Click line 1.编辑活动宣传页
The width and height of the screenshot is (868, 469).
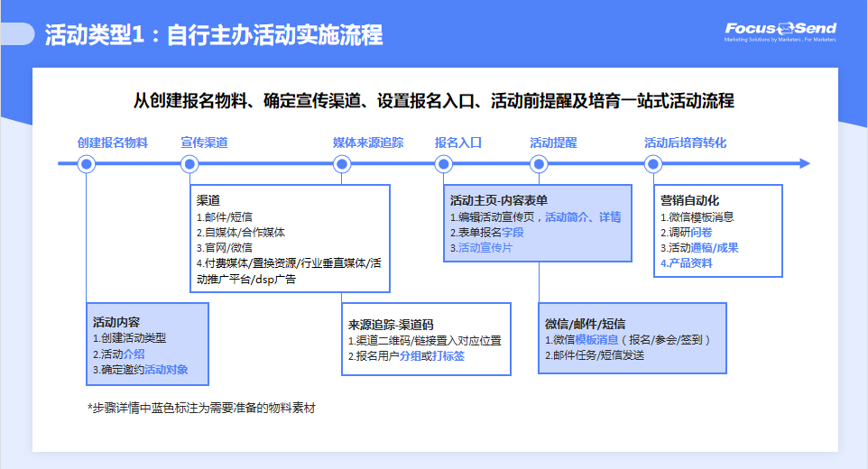pyautogui.click(x=535, y=216)
